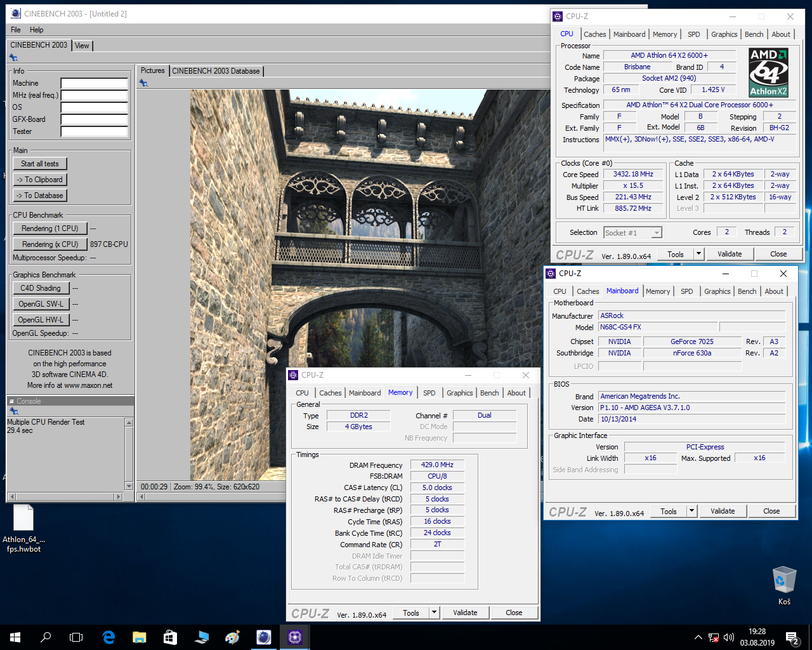The height and width of the screenshot is (650, 812).
Task: Switch to CINEBENCH 2003 Database tab
Action: coord(216,71)
